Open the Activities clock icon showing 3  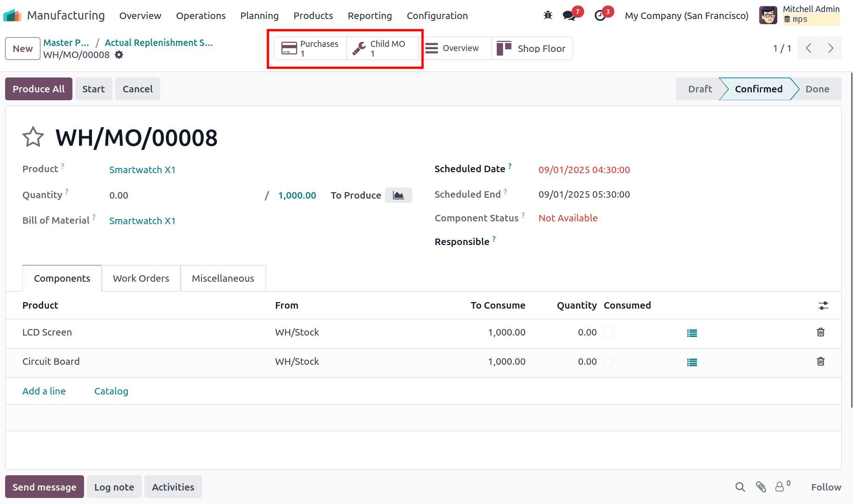click(600, 15)
